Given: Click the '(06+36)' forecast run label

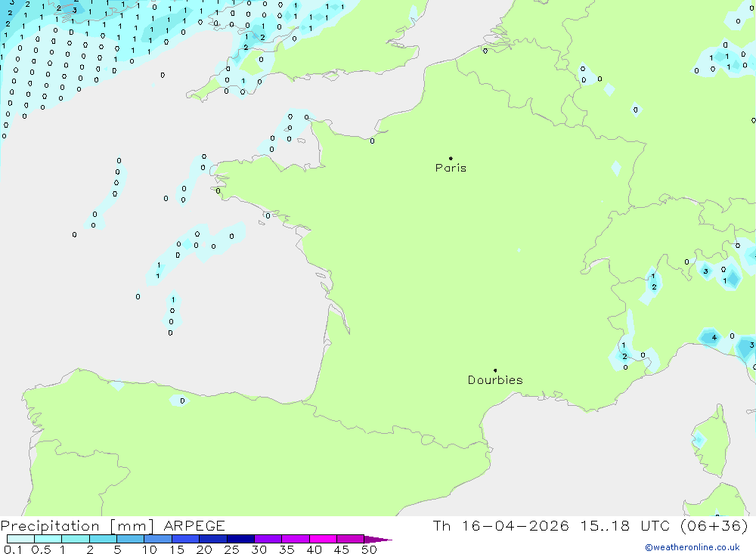Looking at the screenshot, I should (x=714, y=525).
